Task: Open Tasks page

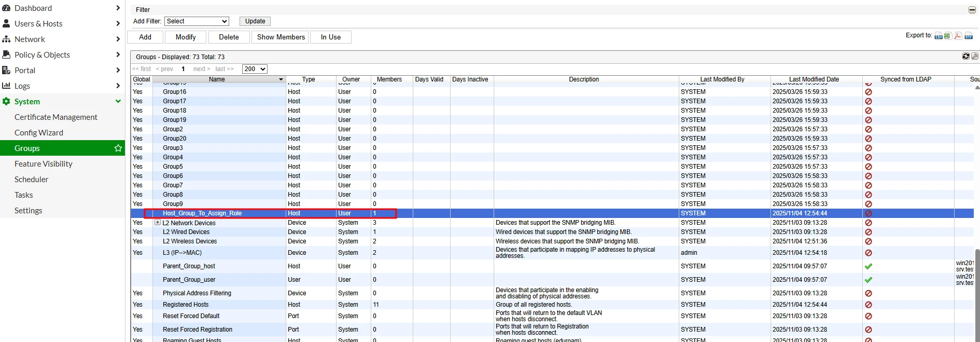Action: click(24, 195)
